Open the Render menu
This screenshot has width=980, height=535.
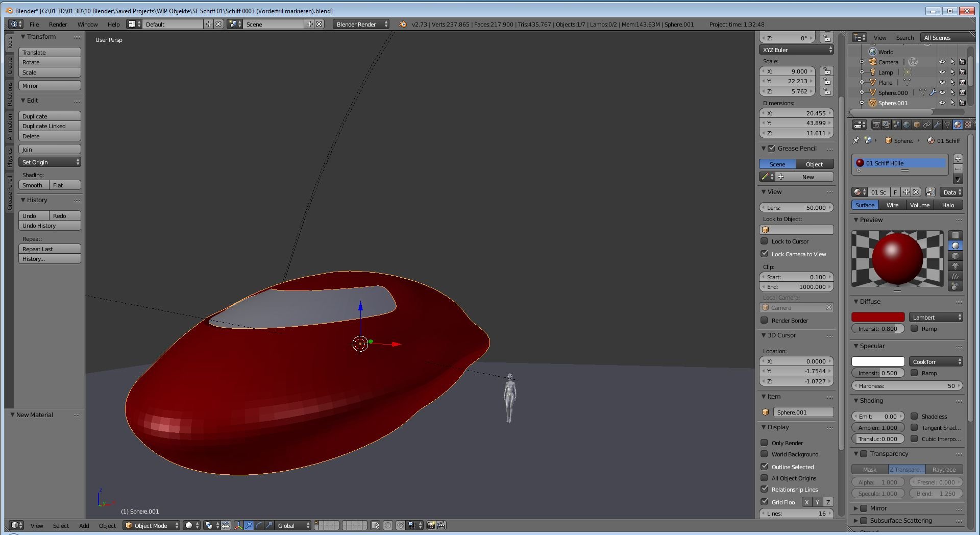point(58,24)
